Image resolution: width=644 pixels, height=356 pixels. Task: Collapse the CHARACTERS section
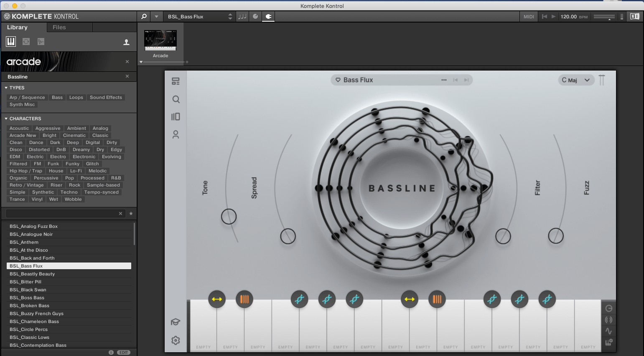pyautogui.click(x=6, y=119)
